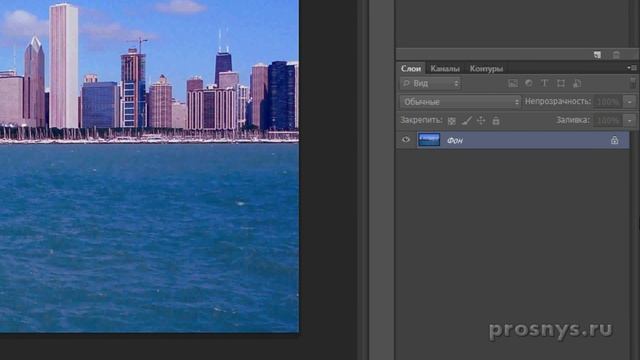Switch to the Контуры tab
This screenshot has height=360, width=640.
[x=486, y=69]
